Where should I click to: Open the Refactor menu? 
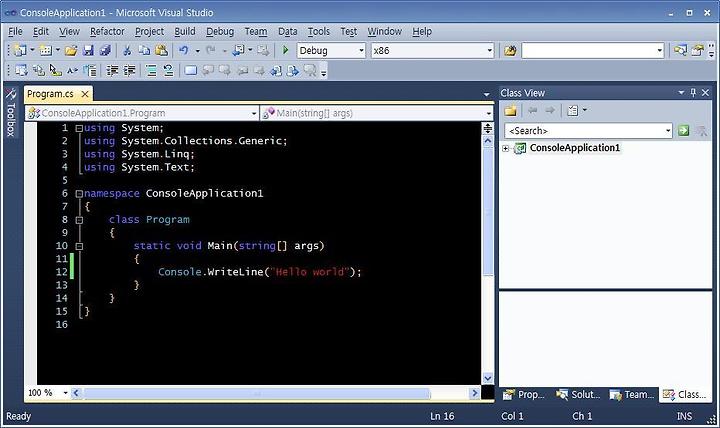(107, 31)
